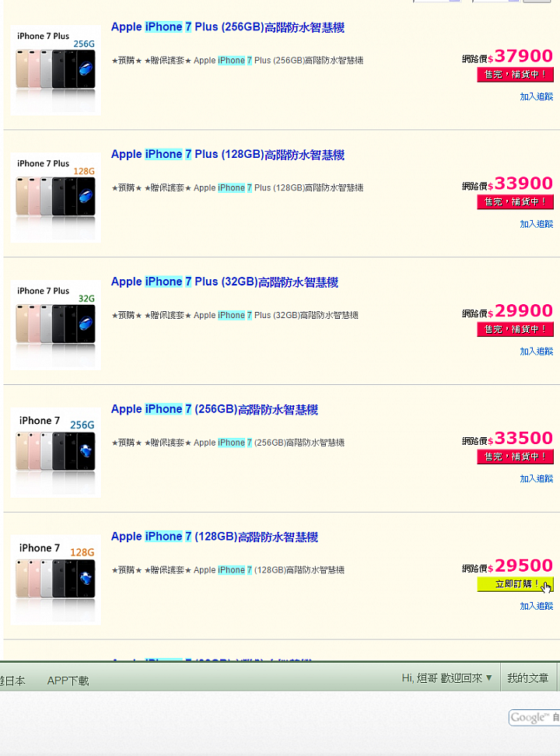Expand the Hi 歡迎回來 user dropdown
This screenshot has width=560, height=756.
point(446,678)
